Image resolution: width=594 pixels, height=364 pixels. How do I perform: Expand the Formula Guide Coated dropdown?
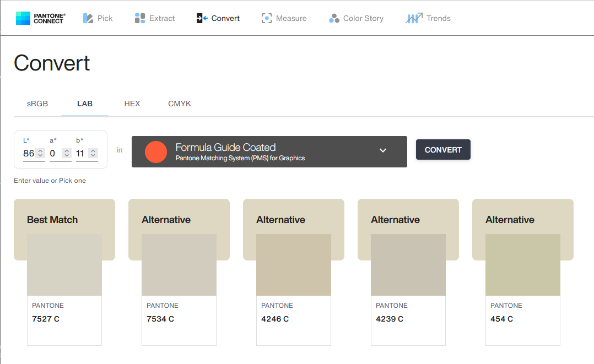383,151
